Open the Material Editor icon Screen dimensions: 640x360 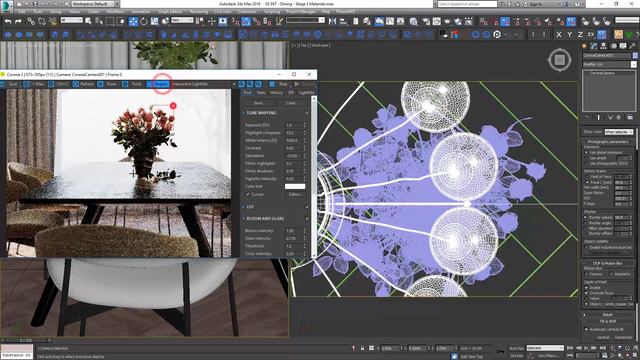(414, 21)
